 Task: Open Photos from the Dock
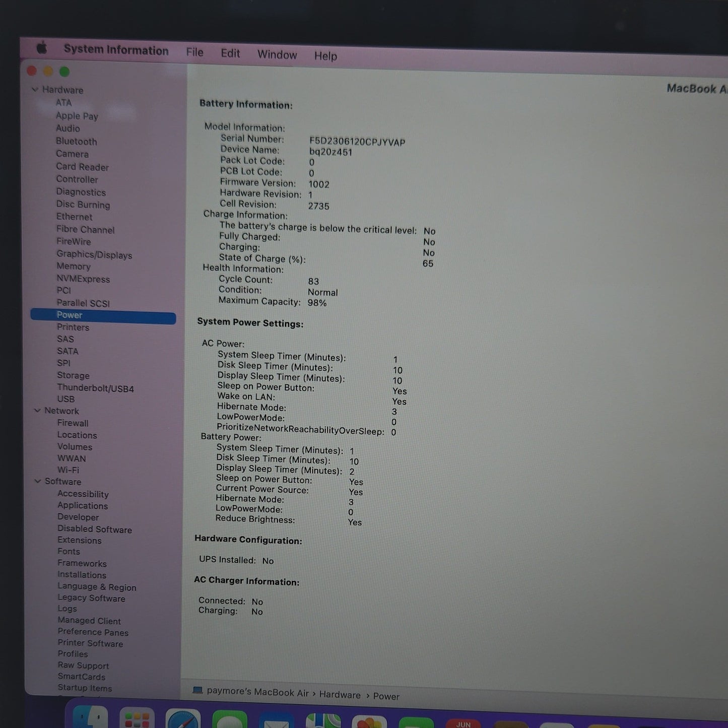tap(369, 722)
